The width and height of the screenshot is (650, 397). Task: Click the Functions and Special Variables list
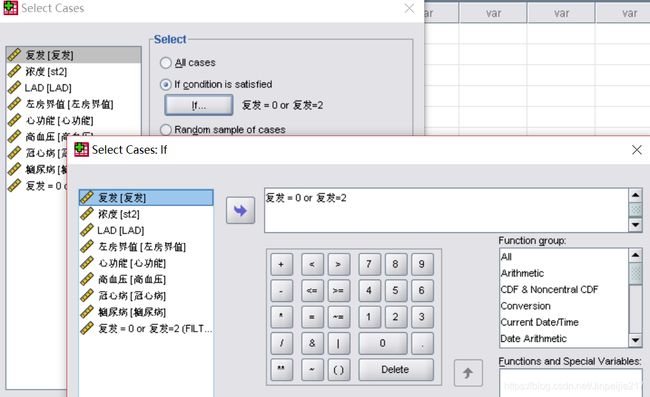571,382
